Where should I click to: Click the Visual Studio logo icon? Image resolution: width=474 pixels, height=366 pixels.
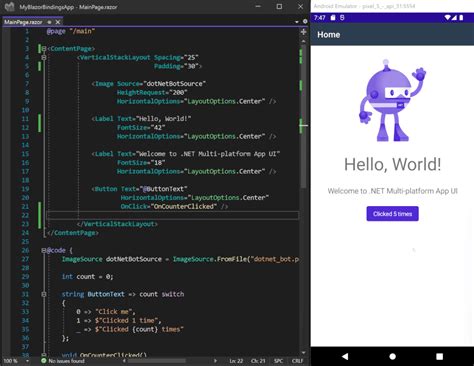tap(10, 7)
